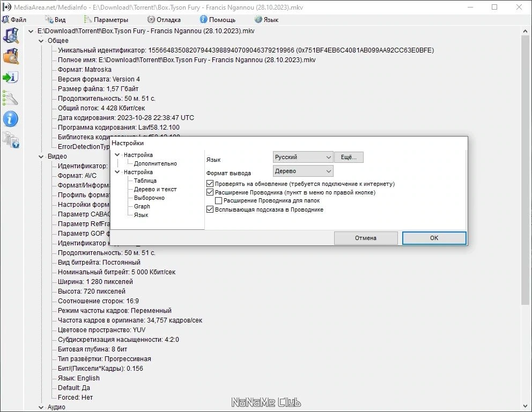The width and height of the screenshot is (532, 412).
Task: Select row Размер файла: 1,57 Гбайт
Action: [98, 89]
